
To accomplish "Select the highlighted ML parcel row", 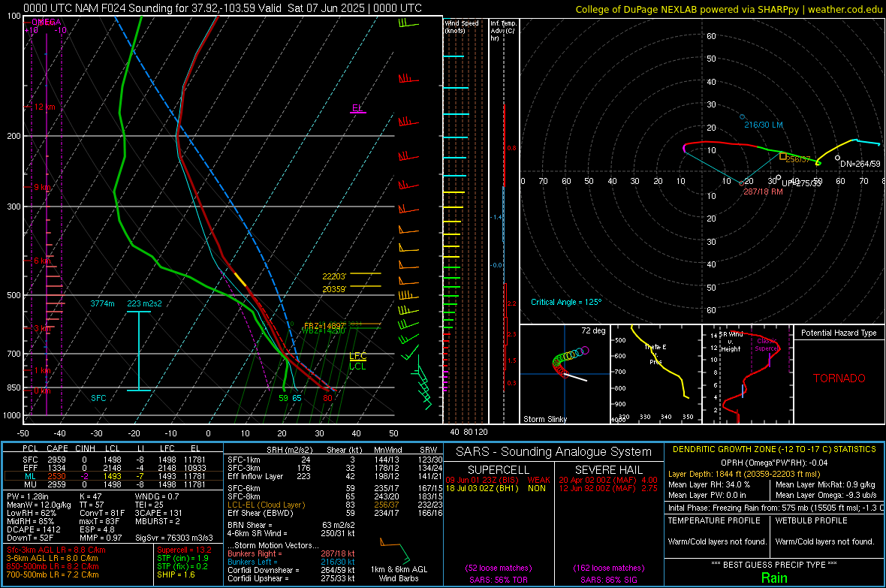I will click(x=113, y=476).
